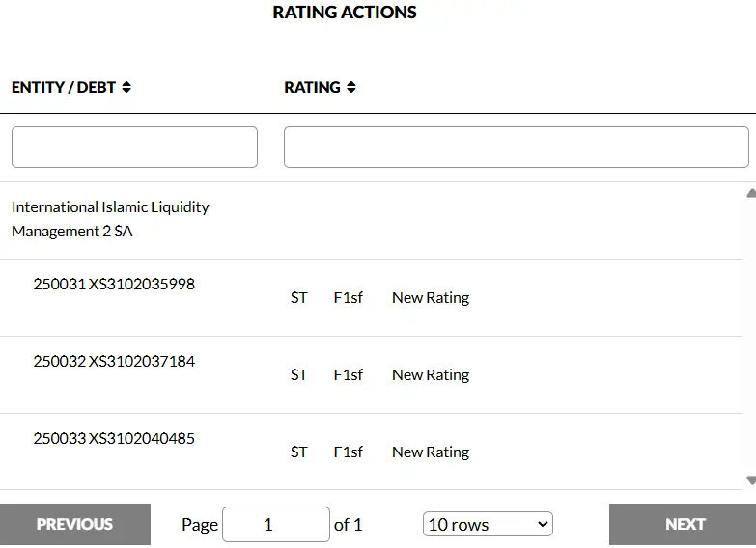This screenshot has width=756, height=548.
Task: Click F1sf rating for debt 250031
Action: click(349, 298)
